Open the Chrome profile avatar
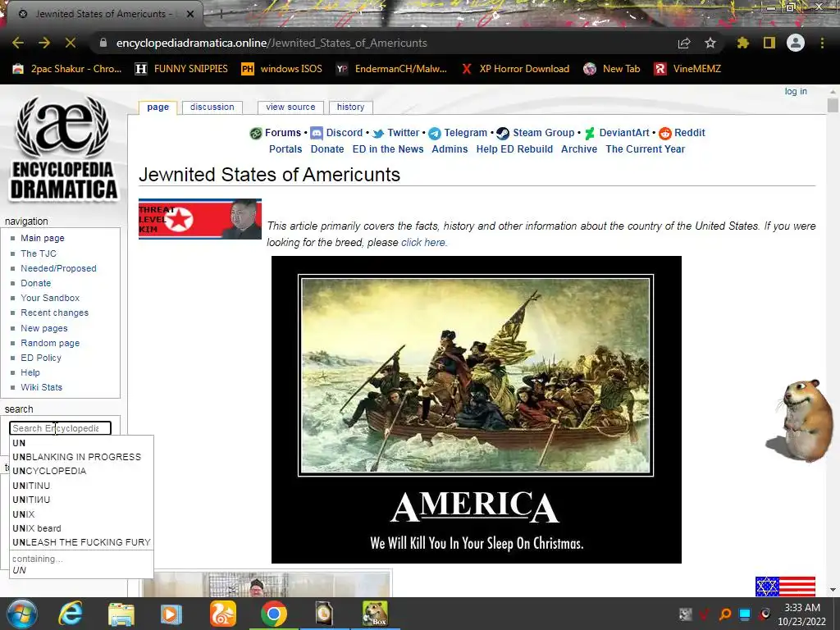Viewport: 840px width, 630px height. tap(796, 43)
